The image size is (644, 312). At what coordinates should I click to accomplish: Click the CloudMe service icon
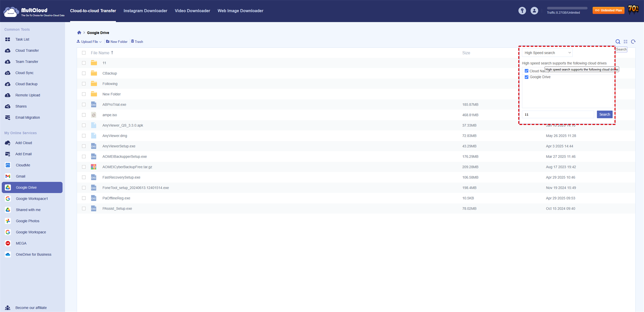pyautogui.click(x=8, y=165)
